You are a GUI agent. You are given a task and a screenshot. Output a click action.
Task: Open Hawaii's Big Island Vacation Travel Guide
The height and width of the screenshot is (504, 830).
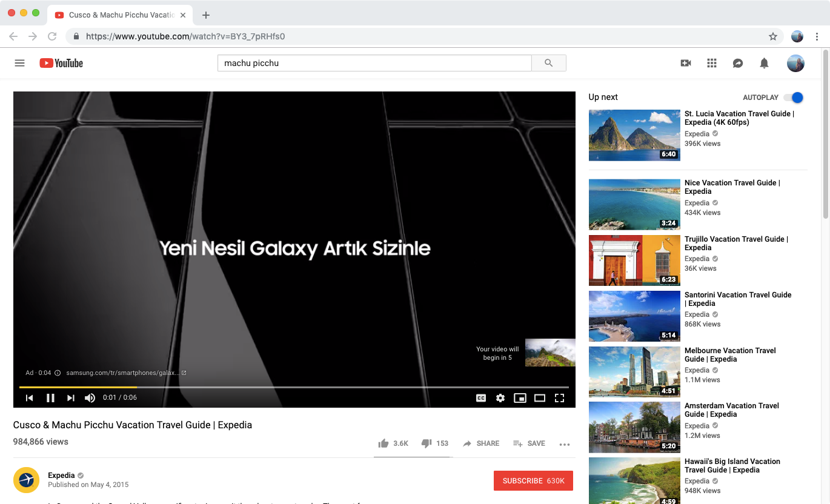[732, 465]
